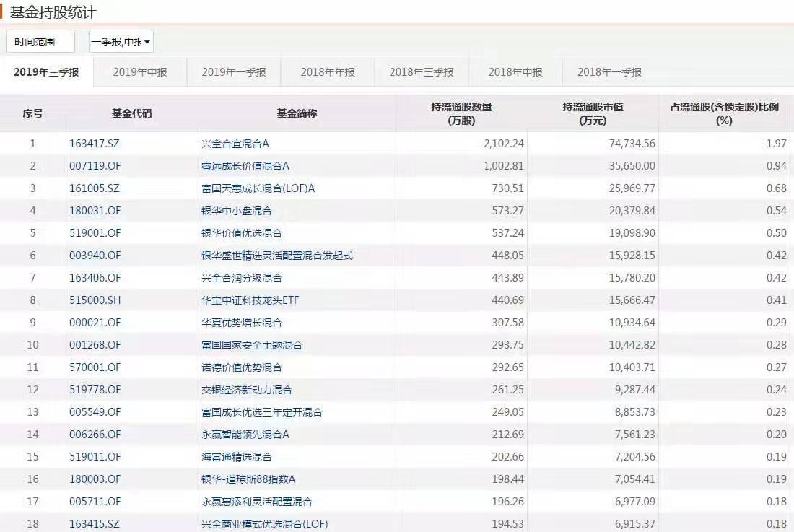
Task: Open fund code 515000.SH
Action: point(95,300)
